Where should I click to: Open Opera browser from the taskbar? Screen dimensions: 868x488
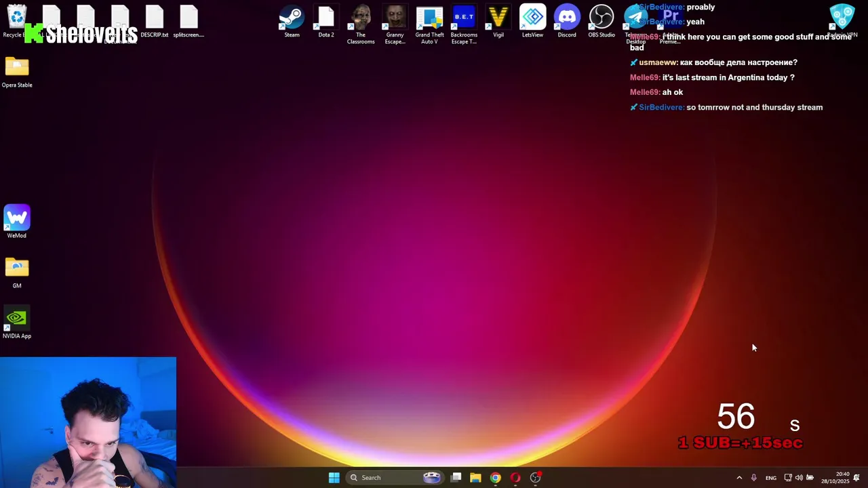click(515, 477)
